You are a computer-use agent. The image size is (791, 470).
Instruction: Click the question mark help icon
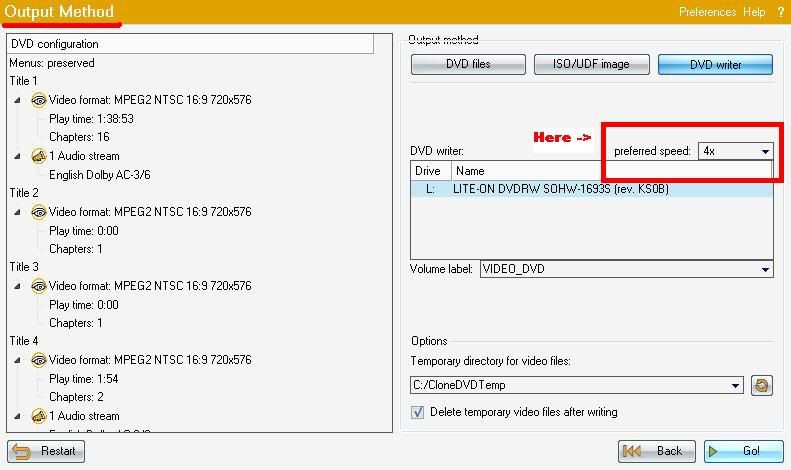tap(779, 12)
